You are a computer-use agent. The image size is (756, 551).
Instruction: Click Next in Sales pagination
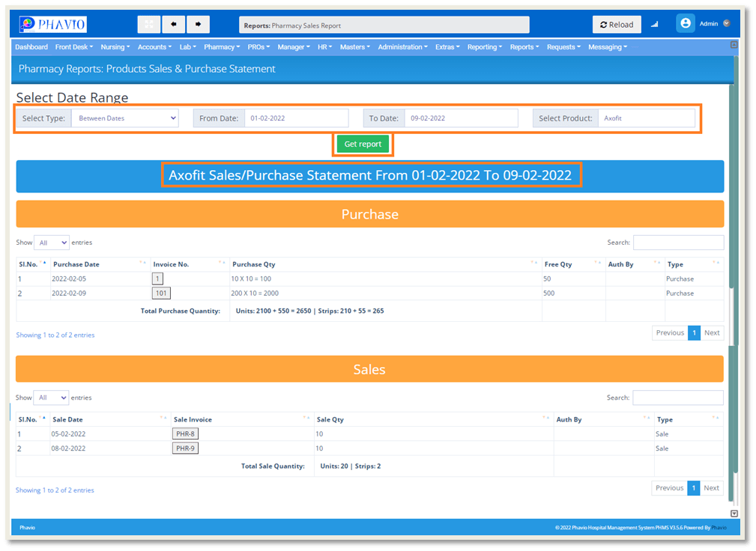click(x=711, y=488)
